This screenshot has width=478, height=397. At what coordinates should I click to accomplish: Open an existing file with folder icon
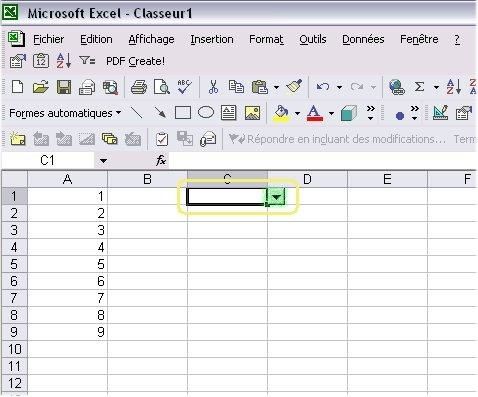[x=41, y=87]
